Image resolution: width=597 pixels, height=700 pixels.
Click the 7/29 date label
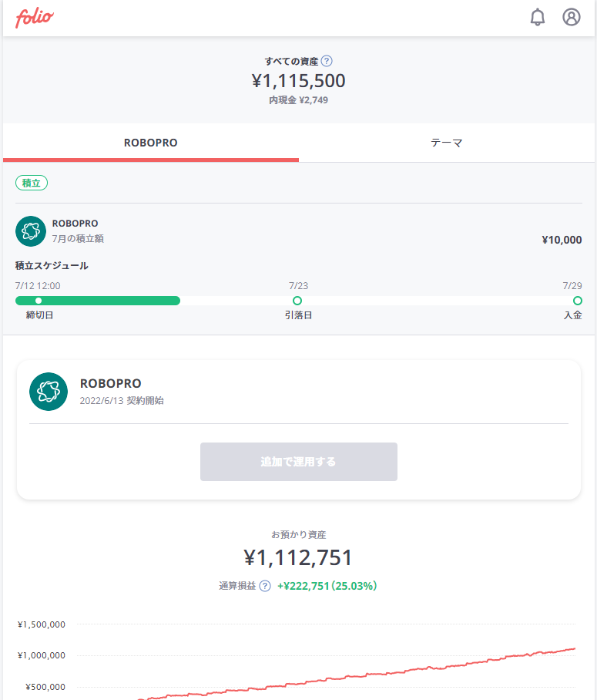pyautogui.click(x=572, y=286)
